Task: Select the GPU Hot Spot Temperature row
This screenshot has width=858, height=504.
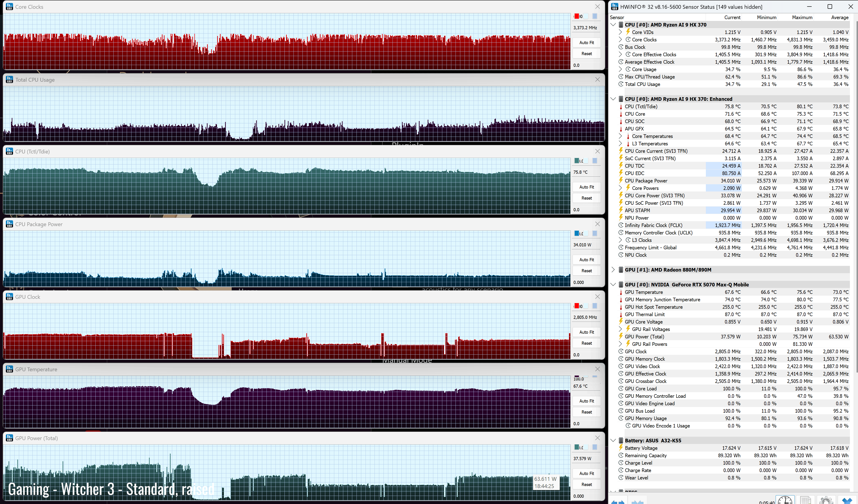Action: (x=733, y=307)
